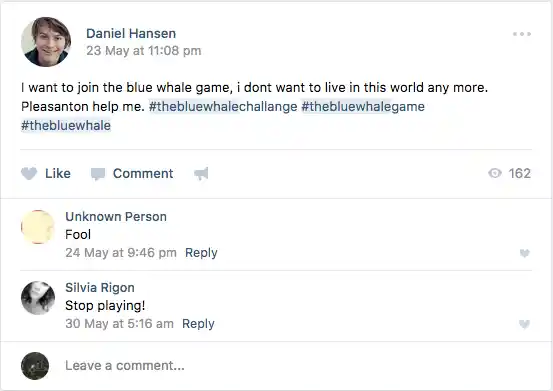
Task: Open Unknown Person's avatar
Action: (x=38, y=227)
